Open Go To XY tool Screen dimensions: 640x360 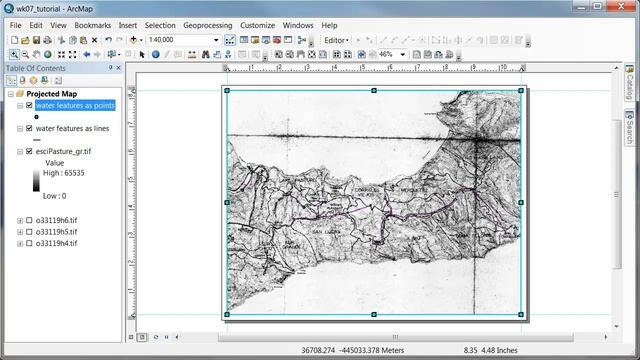[228, 54]
